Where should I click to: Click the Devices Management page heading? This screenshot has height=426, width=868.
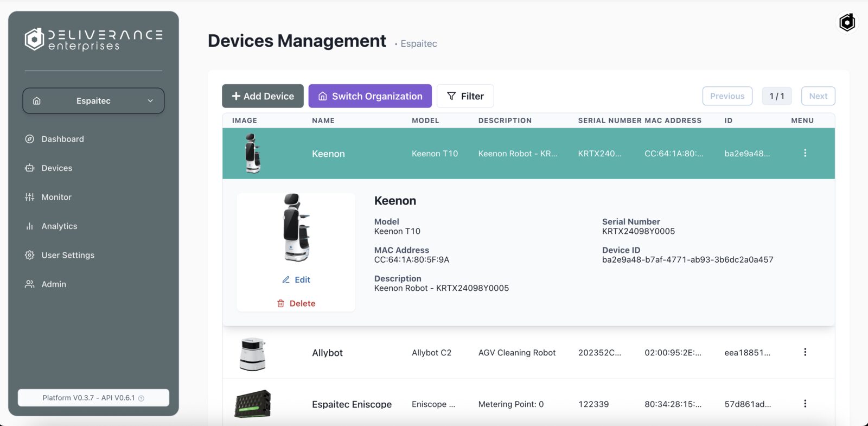[297, 41]
